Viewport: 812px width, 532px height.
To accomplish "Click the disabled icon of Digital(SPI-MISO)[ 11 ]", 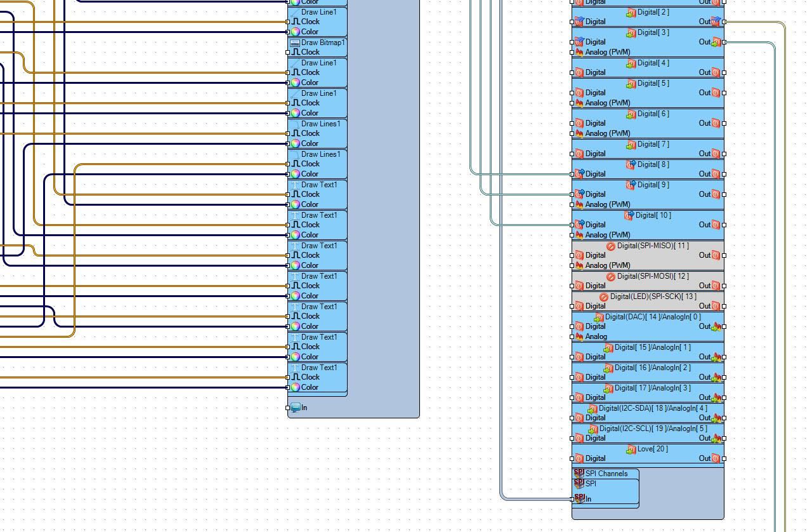I will pyautogui.click(x=611, y=246).
